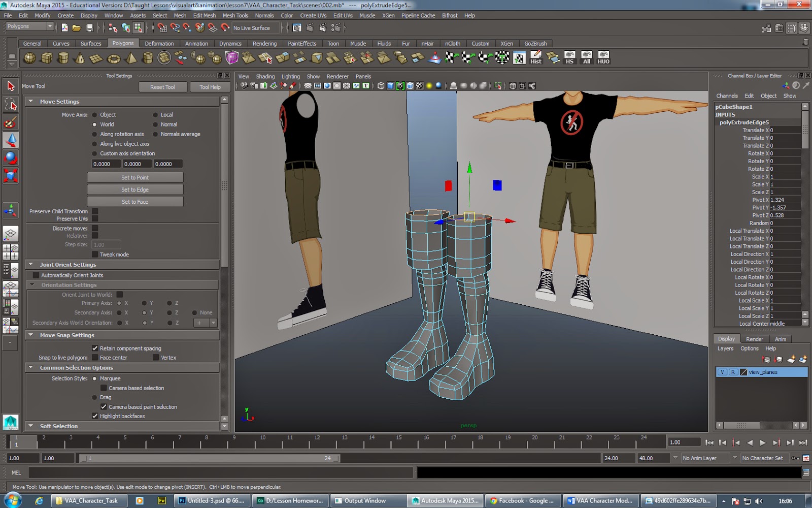Select the polygon torus creation icon

[x=114, y=58]
